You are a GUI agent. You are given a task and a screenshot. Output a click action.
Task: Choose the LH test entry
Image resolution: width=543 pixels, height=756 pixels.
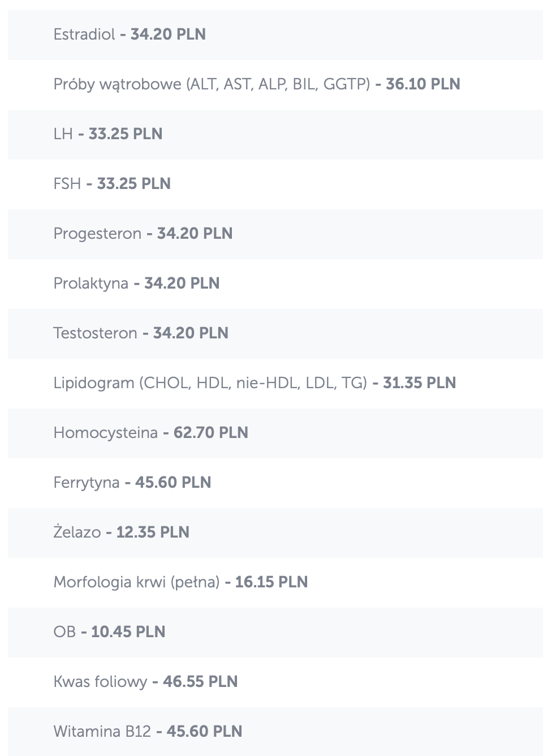(x=107, y=134)
